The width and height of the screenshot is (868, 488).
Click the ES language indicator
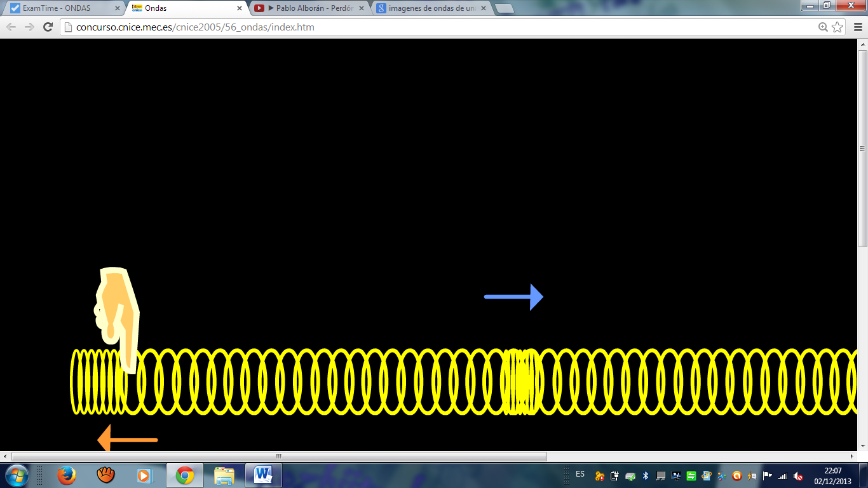580,474
